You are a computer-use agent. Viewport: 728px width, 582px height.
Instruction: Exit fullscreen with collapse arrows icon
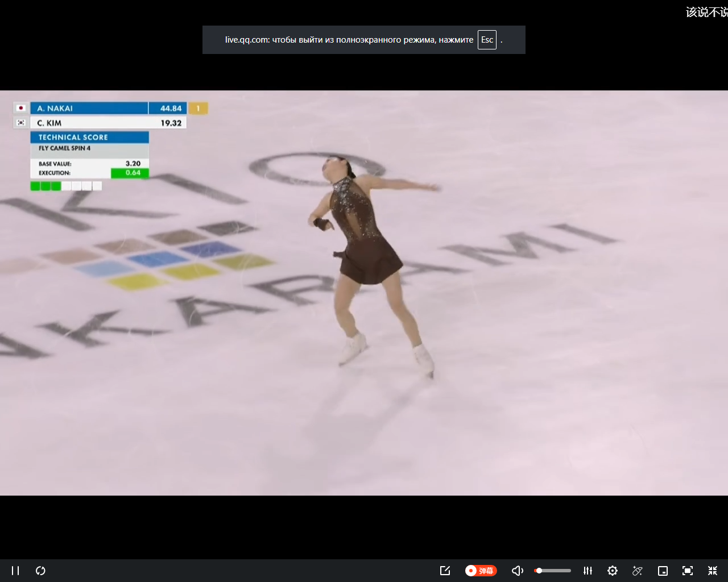713,571
